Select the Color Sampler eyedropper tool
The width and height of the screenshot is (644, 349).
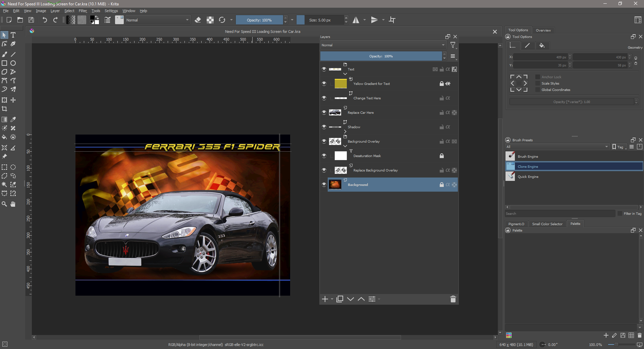pyautogui.click(x=13, y=119)
